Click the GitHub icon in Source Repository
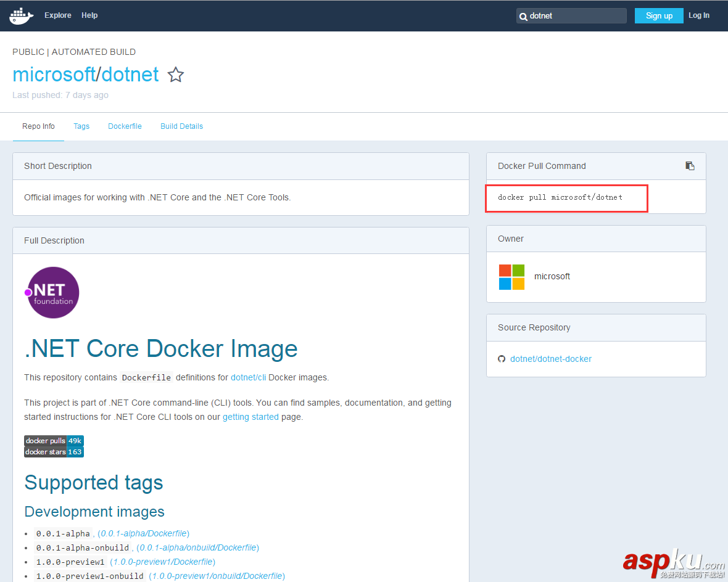 coord(502,359)
